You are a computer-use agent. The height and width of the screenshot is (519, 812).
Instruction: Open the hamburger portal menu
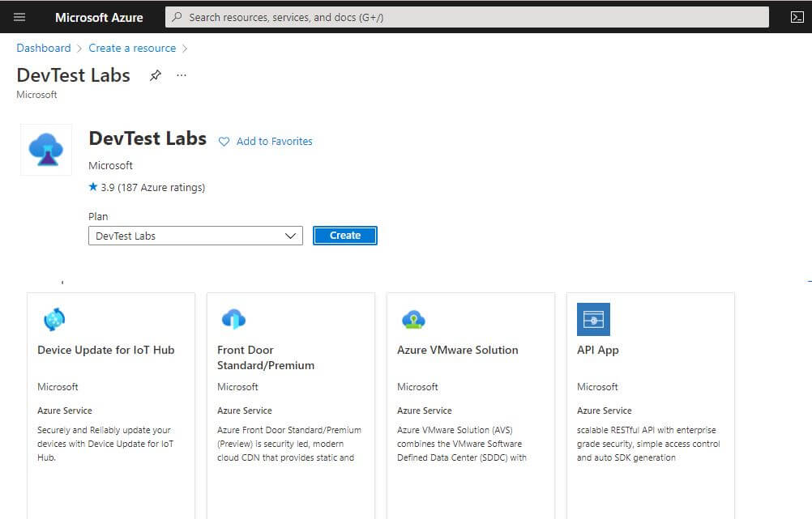(19, 17)
